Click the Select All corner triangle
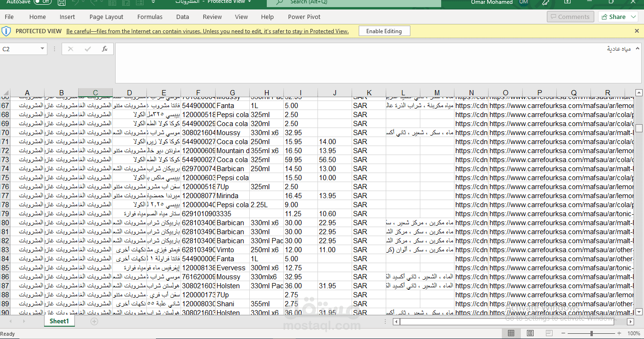This screenshot has width=644, height=339. click(5, 92)
